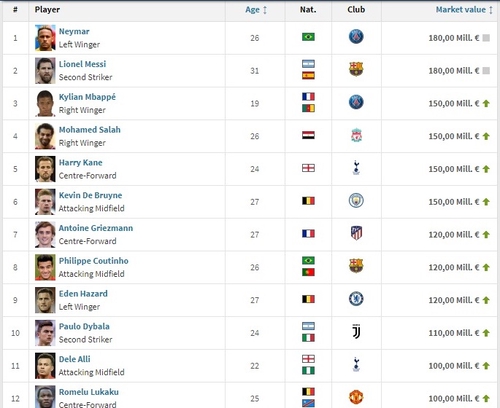500x408 pixels.
Task: Open Antoine Griezmann's player profile link
Action: [x=96, y=228]
